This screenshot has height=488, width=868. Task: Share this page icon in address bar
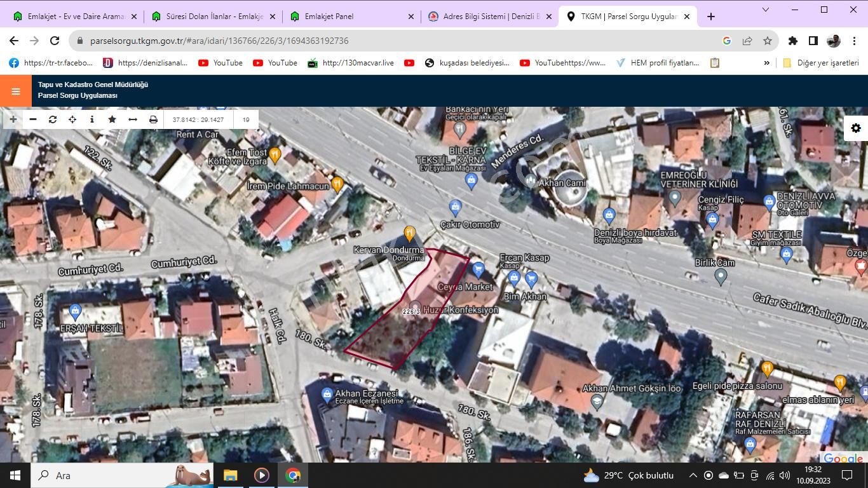(x=747, y=41)
